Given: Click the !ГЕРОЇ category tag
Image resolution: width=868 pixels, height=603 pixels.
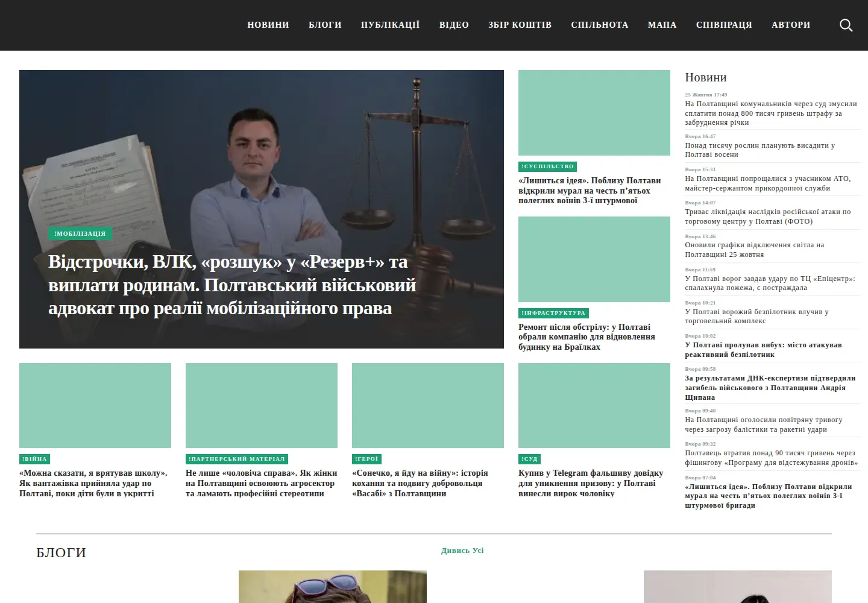Looking at the screenshot, I should [366, 459].
